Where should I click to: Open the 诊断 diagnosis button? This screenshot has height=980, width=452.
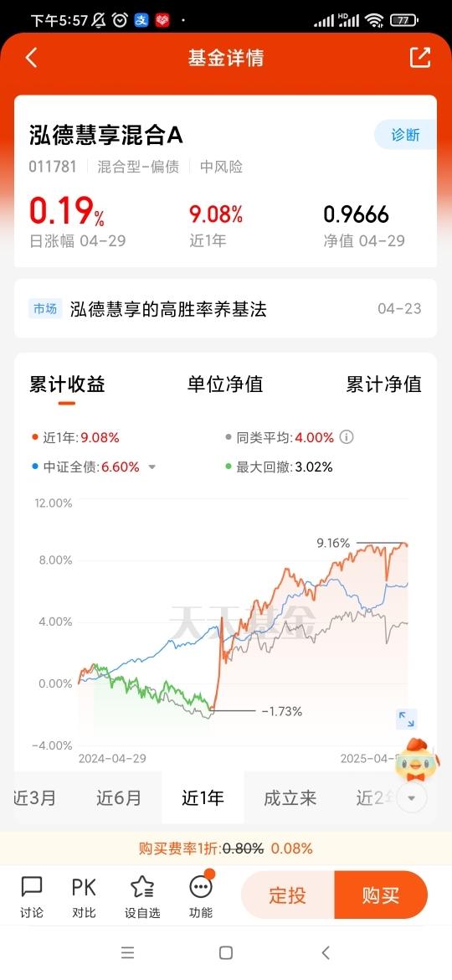point(405,134)
